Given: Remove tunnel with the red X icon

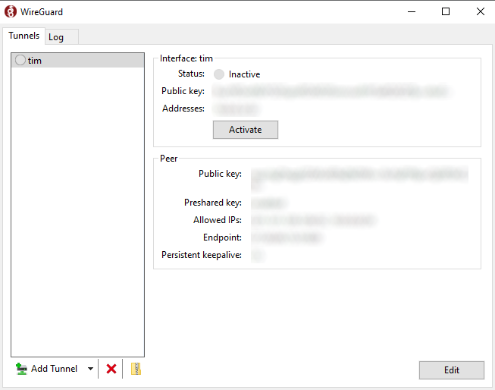Looking at the screenshot, I should pos(111,369).
